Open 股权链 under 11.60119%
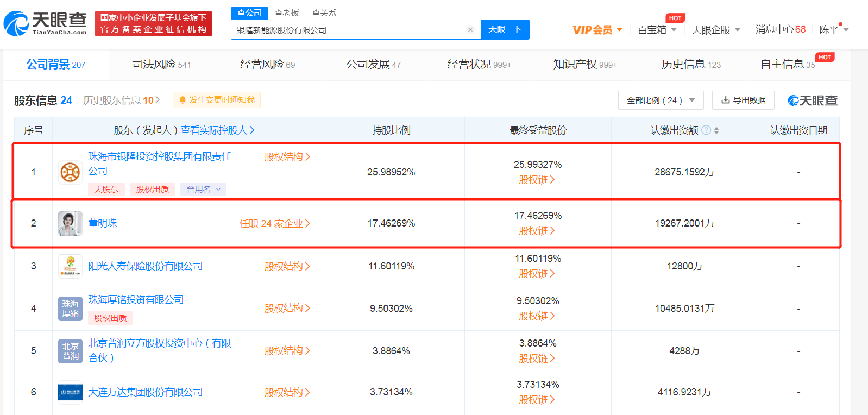This screenshot has width=868, height=415. pyautogui.click(x=537, y=274)
